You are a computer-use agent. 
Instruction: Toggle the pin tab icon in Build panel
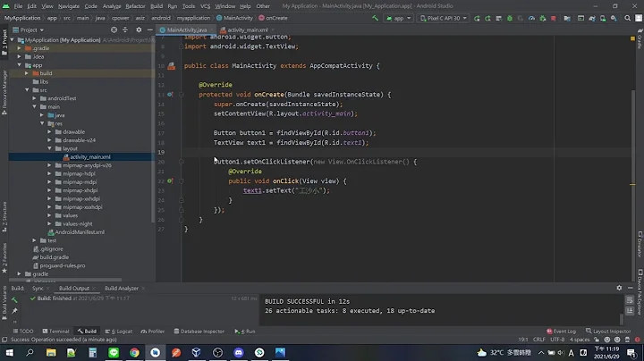[14, 311]
